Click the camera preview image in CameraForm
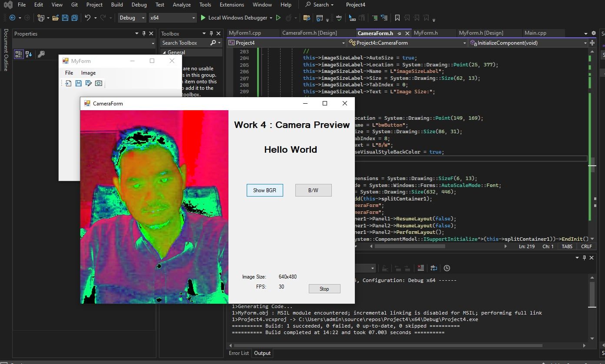 pyautogui.click(x=154, y=207)
